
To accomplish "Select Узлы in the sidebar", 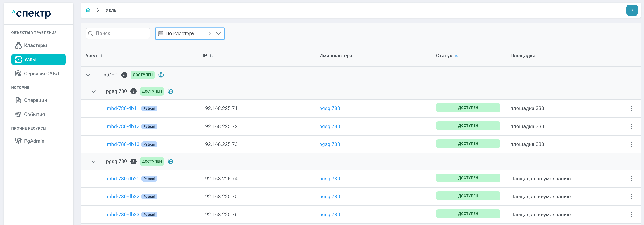I will (x=39, y=60).
